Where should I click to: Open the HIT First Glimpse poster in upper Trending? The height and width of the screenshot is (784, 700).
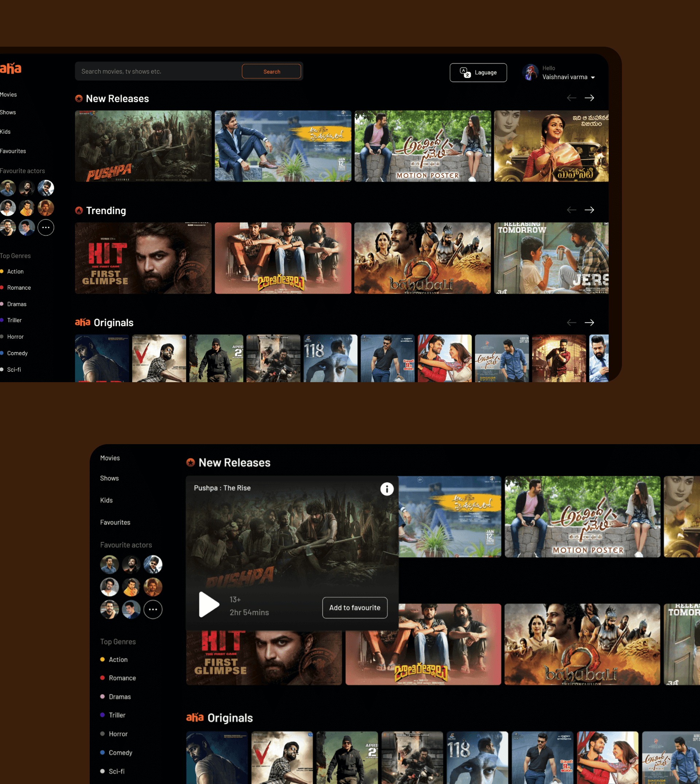143,258
